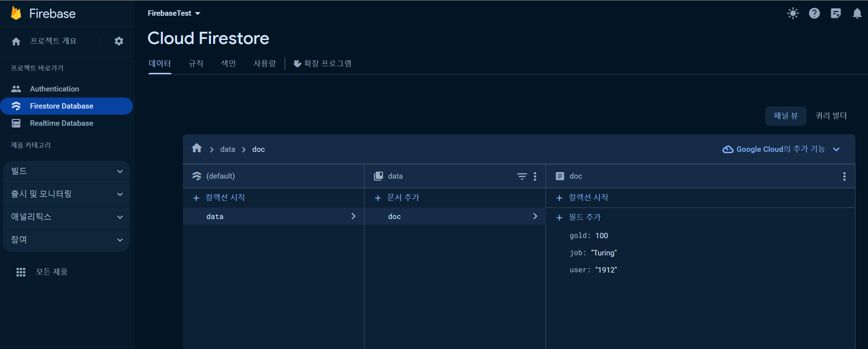The image size is (868, 349).
Task: Open the release notes message icon
Action: pyautogui.click(x=836, y=14)
